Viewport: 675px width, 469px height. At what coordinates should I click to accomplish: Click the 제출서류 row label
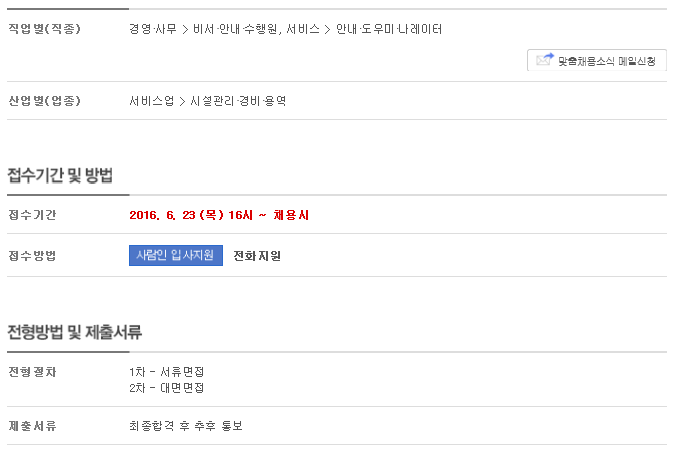coord(32,426)
